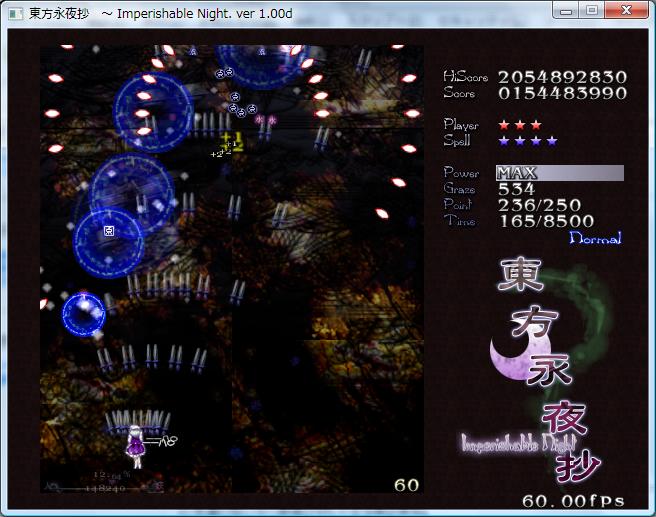Screen dimensions: 656x517
Task: Click the Power label
Action: pyautogui.click(x=461, y=172)
